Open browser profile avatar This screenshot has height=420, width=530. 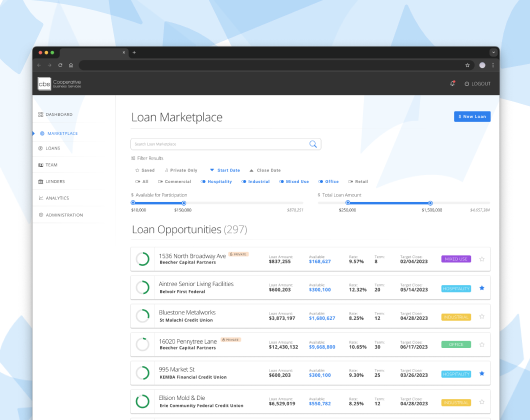pyautogui.click(x=482, y=65)
